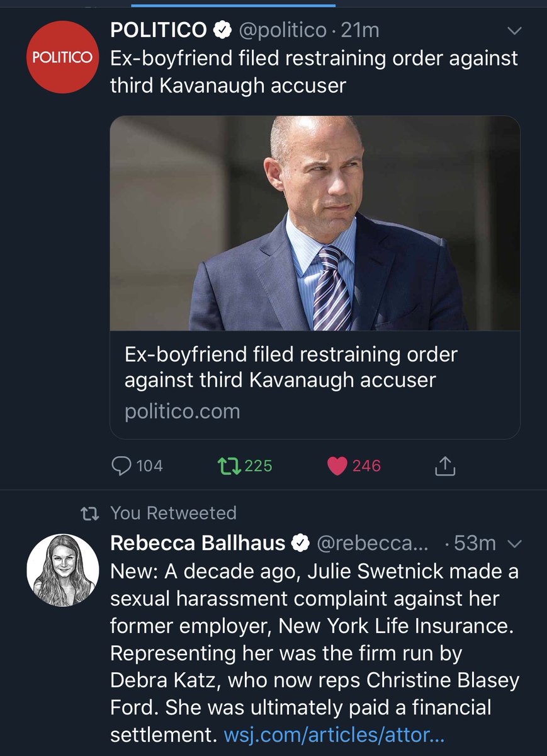
Task: Open the Rebecca Ballhaus tweet options chevron
Action: pyautogui.click(x=514, y=543)
